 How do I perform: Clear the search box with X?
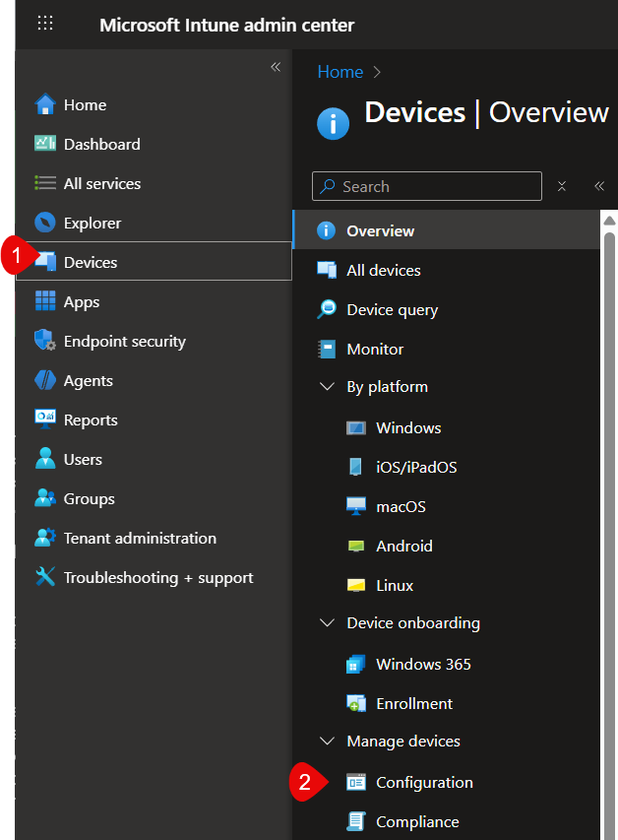(562, 186)
